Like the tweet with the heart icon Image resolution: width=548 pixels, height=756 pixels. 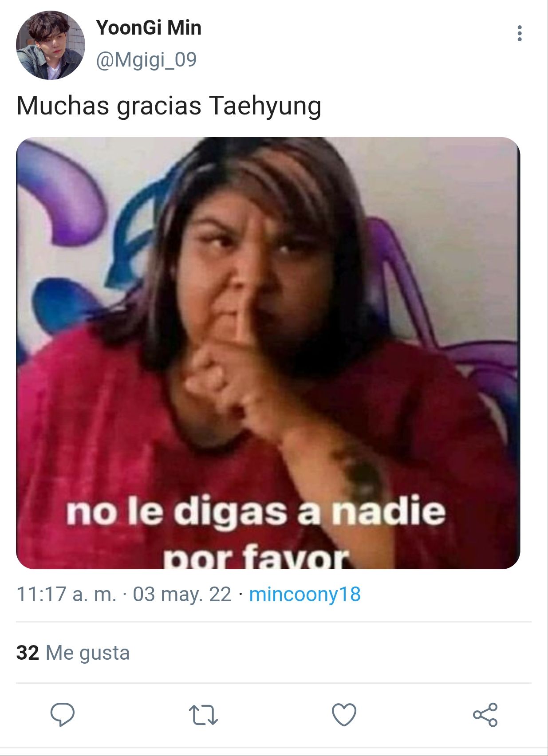[x=344, y=714]
